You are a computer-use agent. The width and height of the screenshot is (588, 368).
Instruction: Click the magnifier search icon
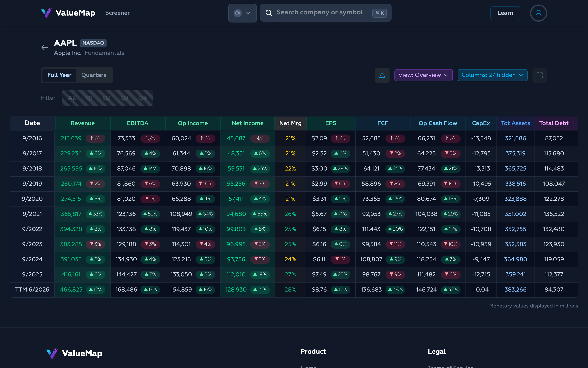pyautogui.click(x=269, y=13)
